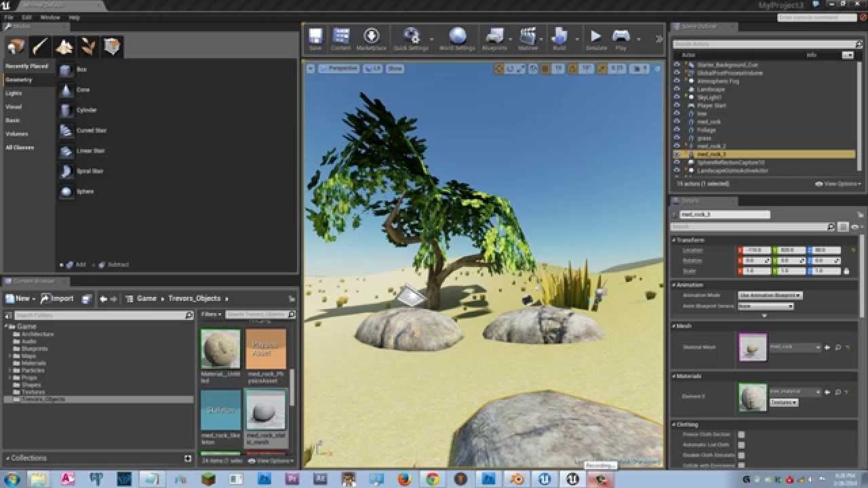Switch to Foliage mode in the Modes panel

coord(88,46)
